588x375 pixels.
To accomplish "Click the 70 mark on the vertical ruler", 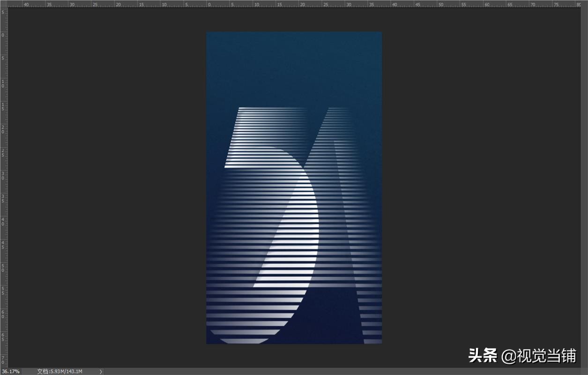I will tap(3, 360).
